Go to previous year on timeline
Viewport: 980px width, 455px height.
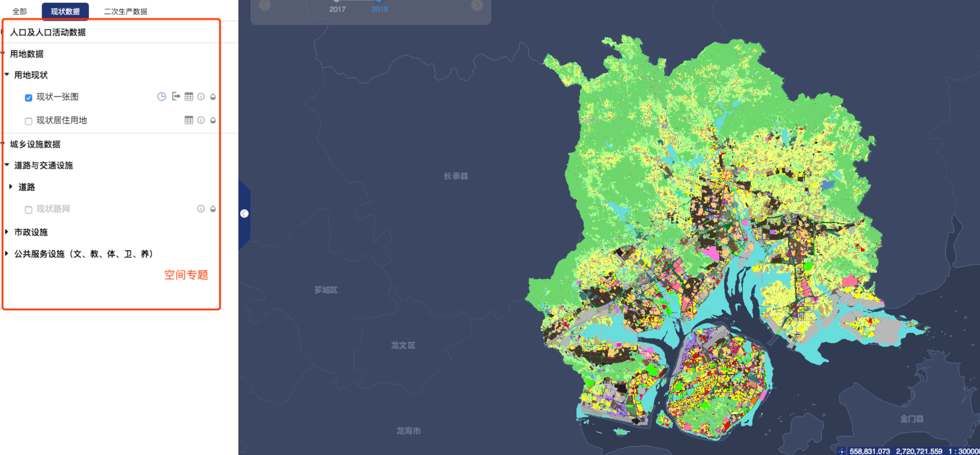pyautogui.click(x=265, y=5)
